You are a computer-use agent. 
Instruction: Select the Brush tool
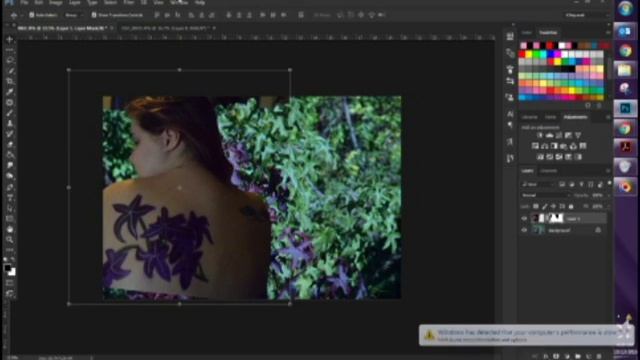coord(10,113)
